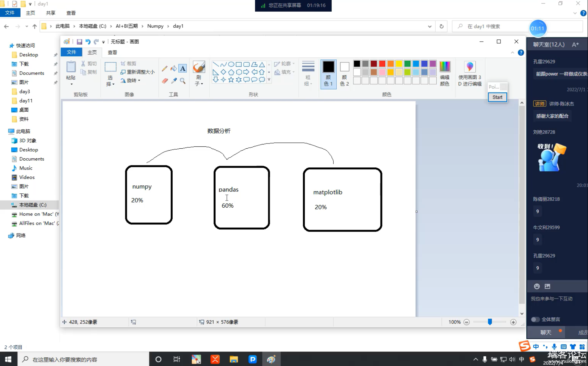The width and height of the screenshot is (588, 366).
Task: Click the Task View taskbar icon
Action: coord(177,359)
